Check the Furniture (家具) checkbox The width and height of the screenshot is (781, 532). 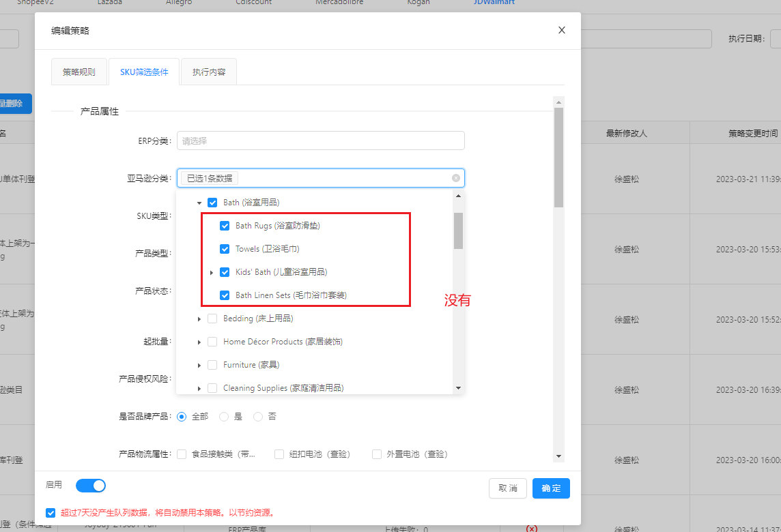point(212,366)
